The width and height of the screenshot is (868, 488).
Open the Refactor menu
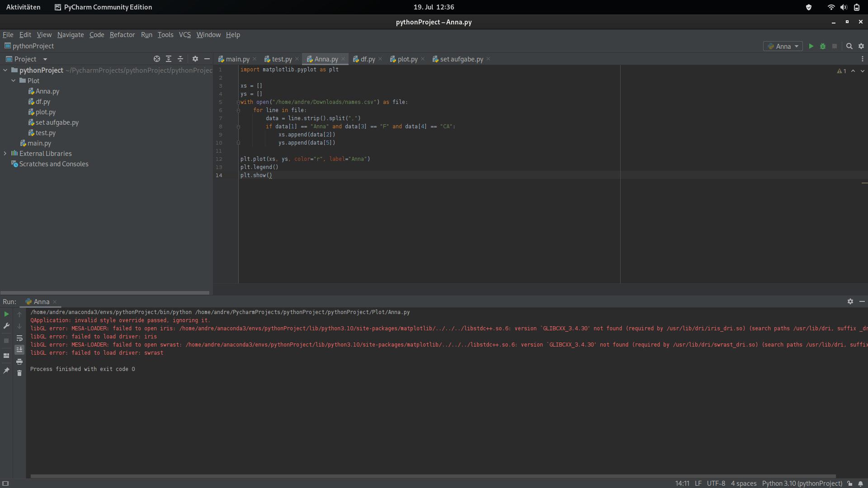point(122,35)
